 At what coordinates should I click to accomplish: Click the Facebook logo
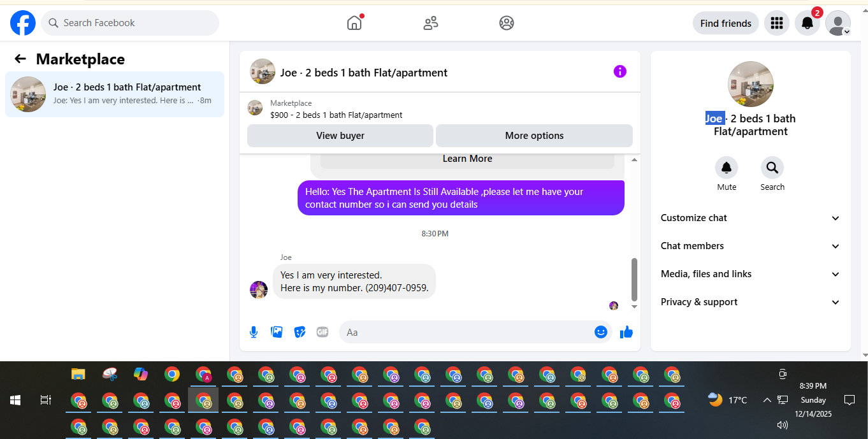23,23
